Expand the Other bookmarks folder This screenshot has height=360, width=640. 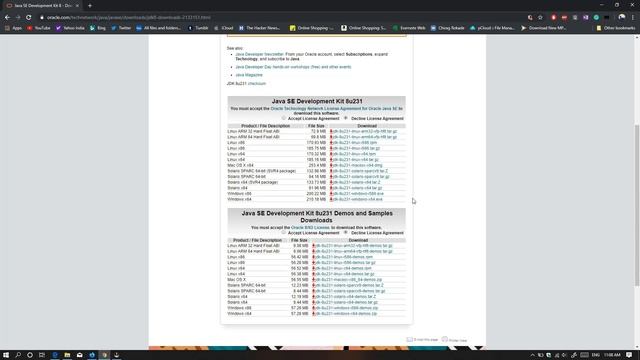pos(616,28)
